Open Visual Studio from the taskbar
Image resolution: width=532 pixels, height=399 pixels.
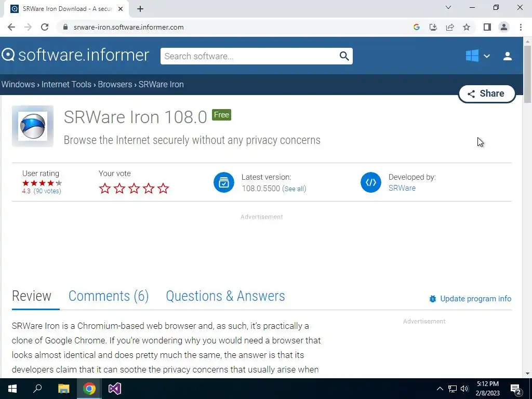(115, 389)
